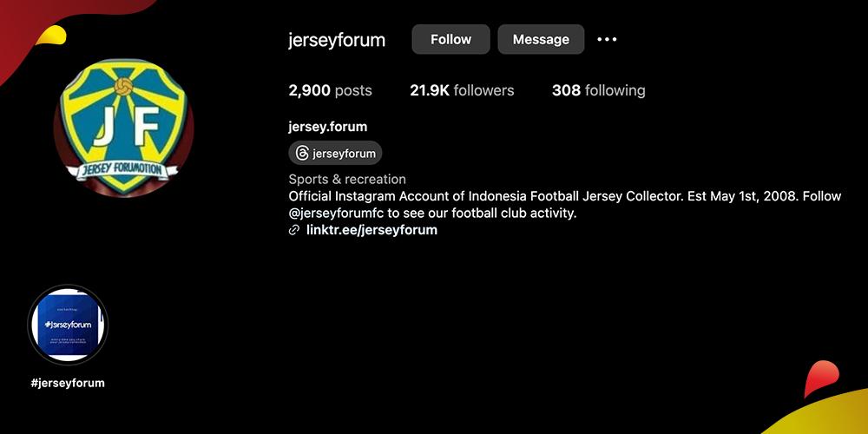Click the jerseyforum username heading
The width and height of the screenshot is (868, 434).
(337, 40)
